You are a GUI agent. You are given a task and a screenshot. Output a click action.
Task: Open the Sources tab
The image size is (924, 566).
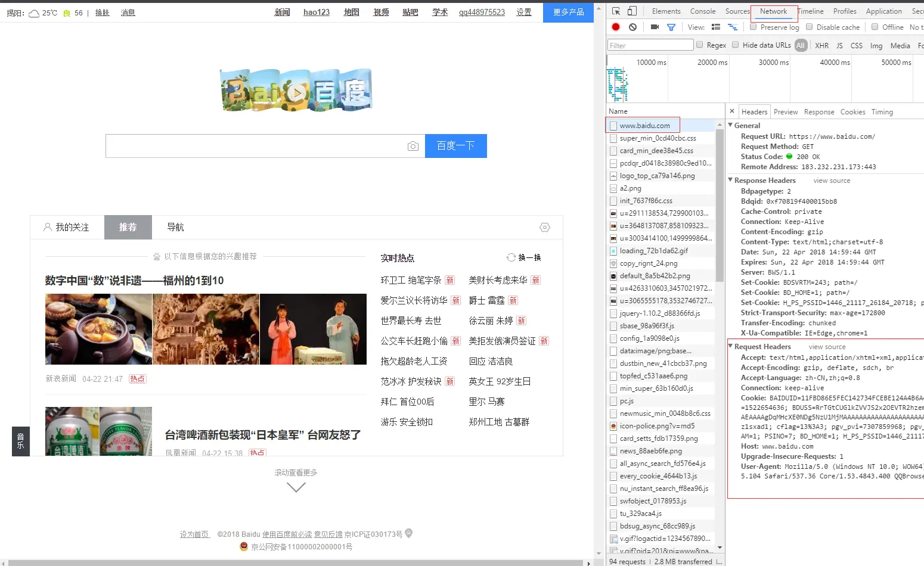pyautogui.click(x=737, y=11)
